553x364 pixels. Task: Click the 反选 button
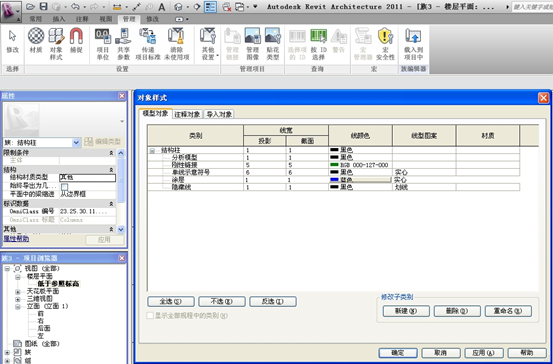(273, 302)
